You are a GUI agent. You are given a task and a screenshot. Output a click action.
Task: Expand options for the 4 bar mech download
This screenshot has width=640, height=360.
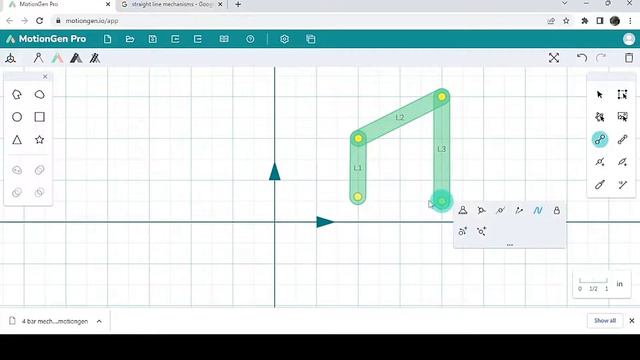pos(99,321)
